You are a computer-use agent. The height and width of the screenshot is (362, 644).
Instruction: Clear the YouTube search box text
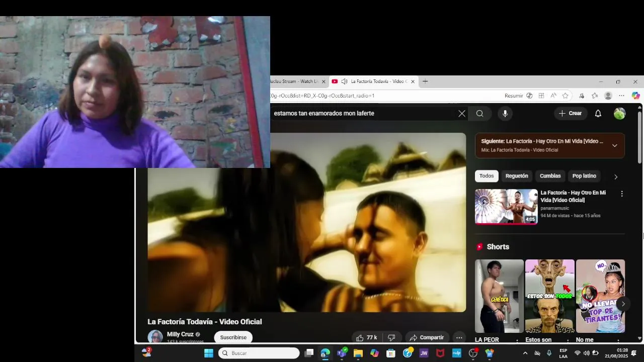click(462, 114)
